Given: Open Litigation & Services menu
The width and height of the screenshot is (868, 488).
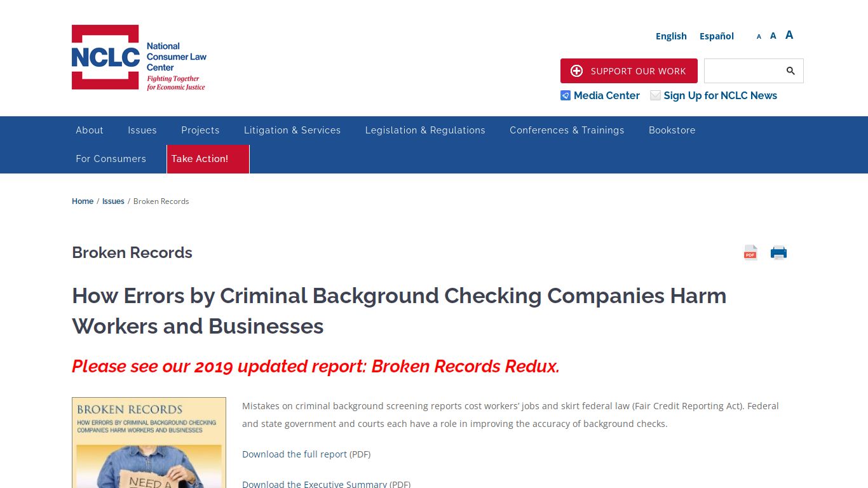Looking at the screenshot, I should [292, 130].
